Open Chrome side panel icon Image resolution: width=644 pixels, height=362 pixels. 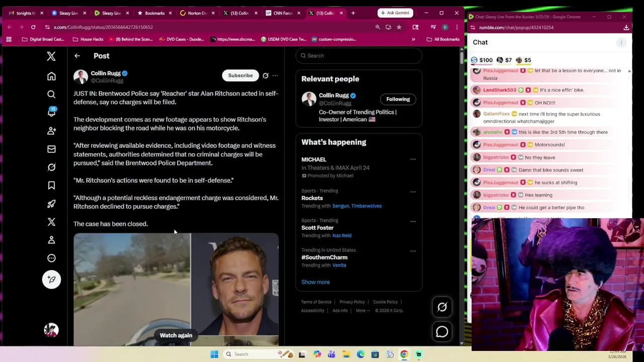pos(416,27)
